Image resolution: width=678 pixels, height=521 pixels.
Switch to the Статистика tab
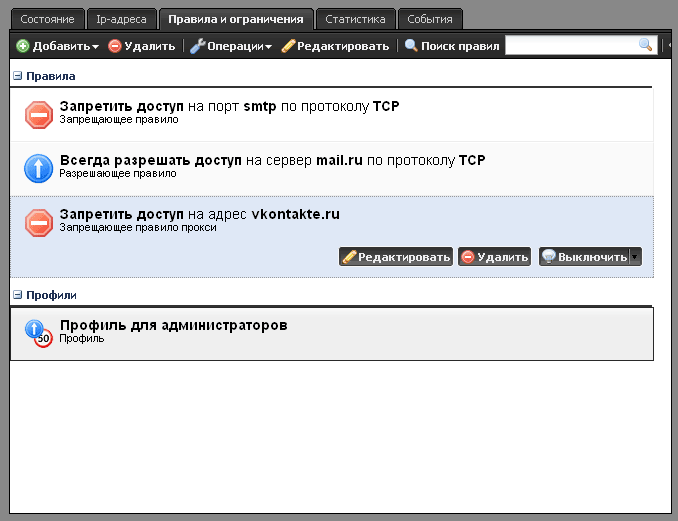click(x=355, y=19)
